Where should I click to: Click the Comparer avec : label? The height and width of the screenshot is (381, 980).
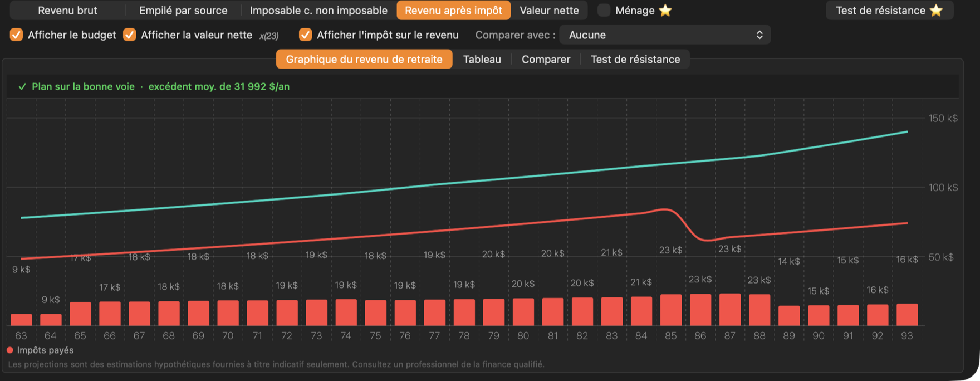tap(516, 35)
